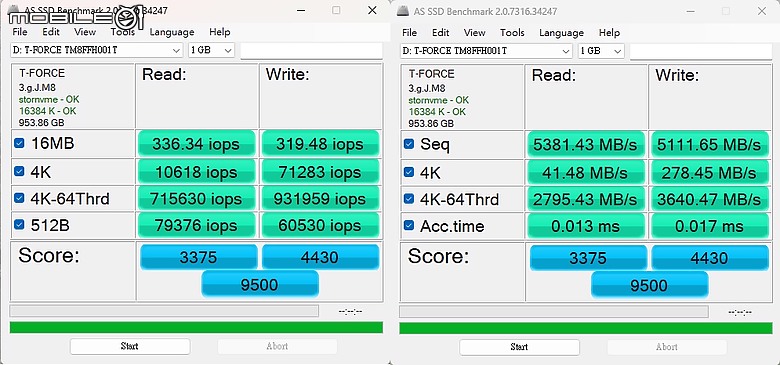The height and width of the screenshot is (365, 780).
Task: Click the gray progress bar in right window
Action: (x=554, y=312)
